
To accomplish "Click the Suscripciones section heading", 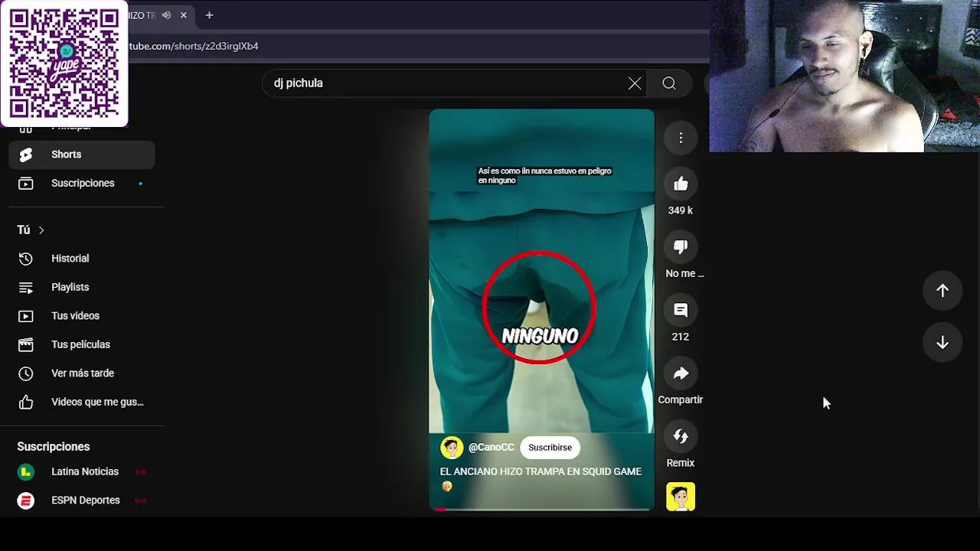I will click(54, 446).
